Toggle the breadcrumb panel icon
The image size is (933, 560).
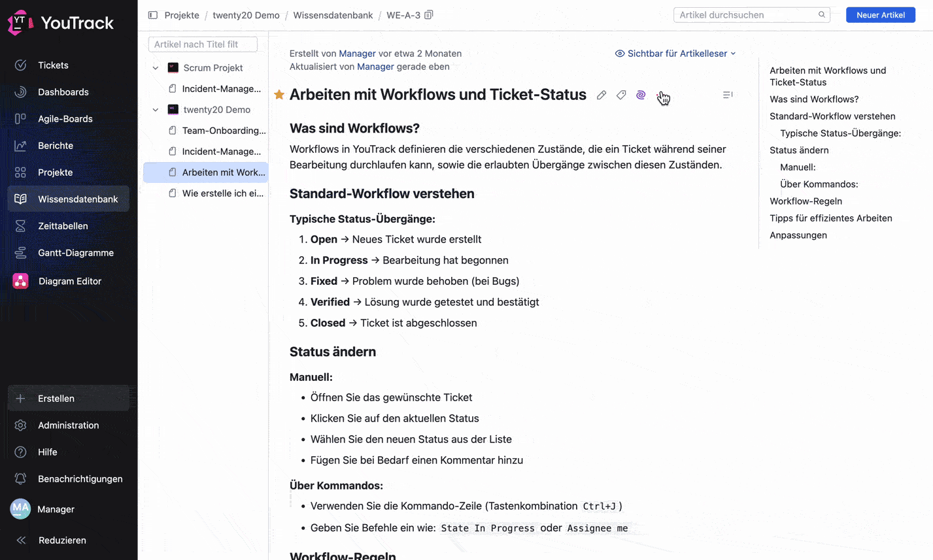click(x=152, y=14)
